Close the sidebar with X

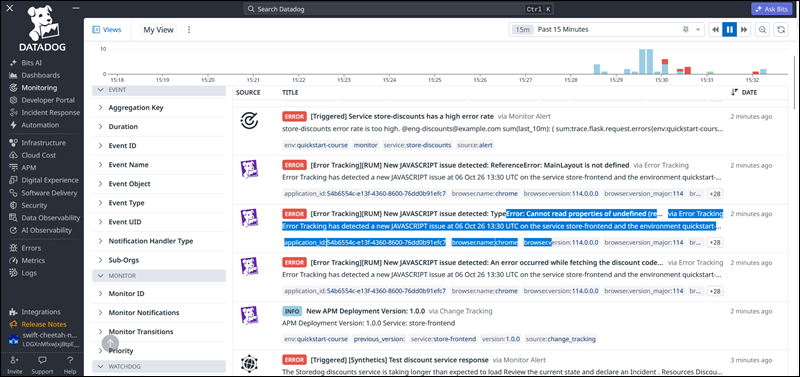10,8
